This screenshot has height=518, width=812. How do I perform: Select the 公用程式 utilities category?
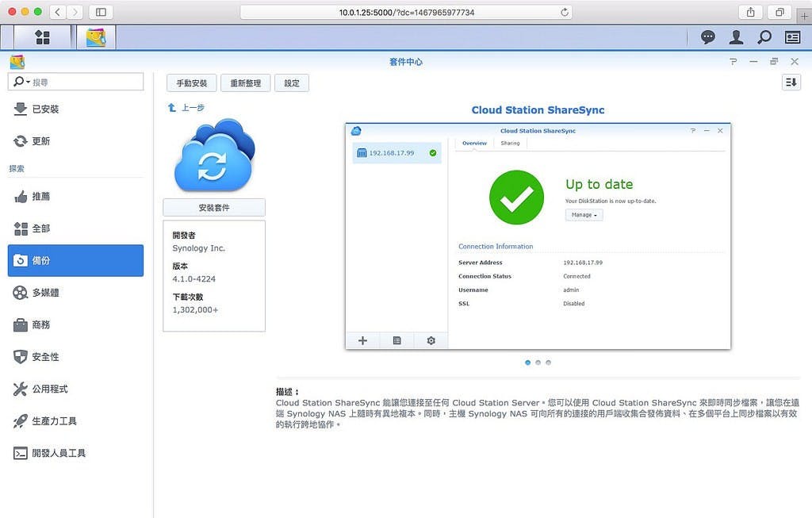pos(75,389)
